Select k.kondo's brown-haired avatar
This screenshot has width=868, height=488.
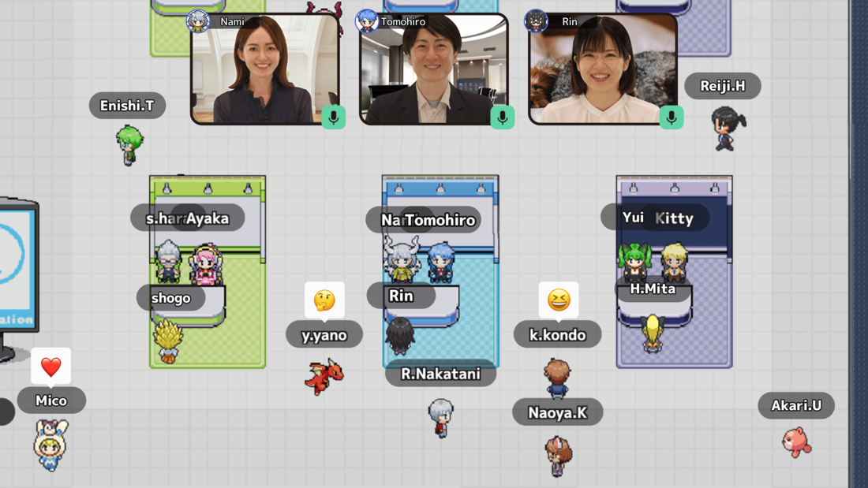pos(557,378)
